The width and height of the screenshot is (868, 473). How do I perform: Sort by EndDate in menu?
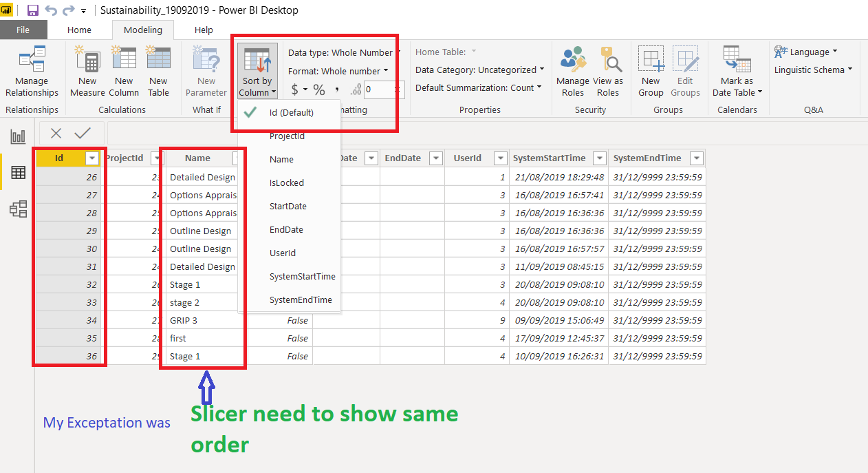tap(289, 229)
